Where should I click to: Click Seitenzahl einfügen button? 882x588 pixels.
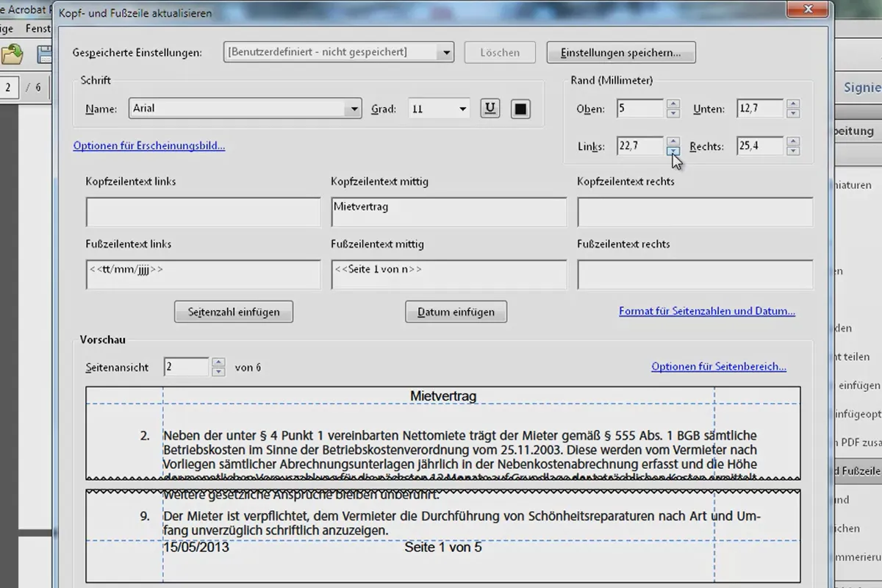point(234,312)
